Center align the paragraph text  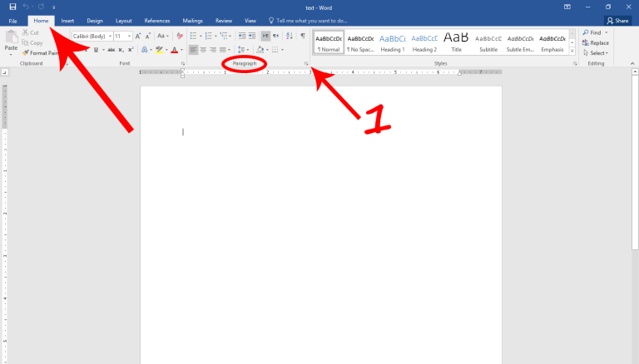[x=203, y=50]
